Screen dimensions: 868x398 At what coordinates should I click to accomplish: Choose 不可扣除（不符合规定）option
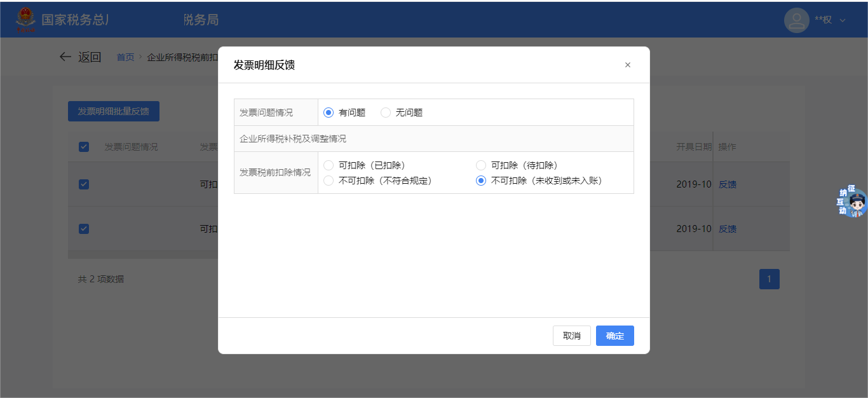coord(329,181)
